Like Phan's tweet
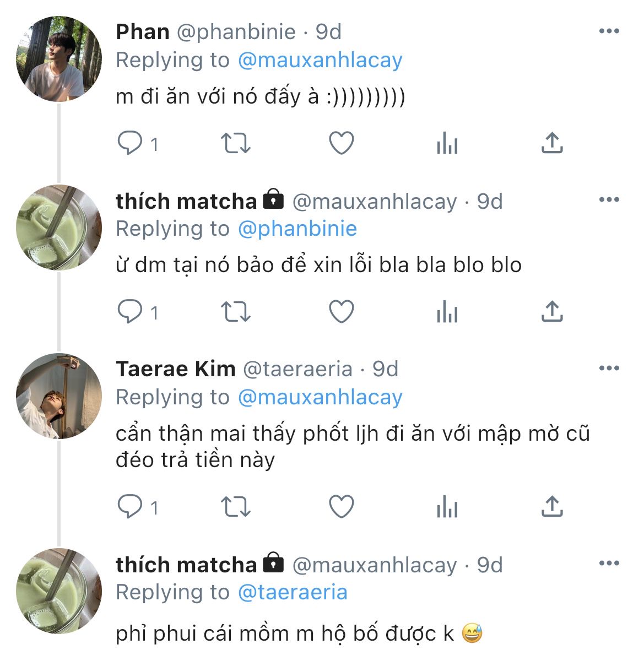Image resolution: width=644 pixels, height=666 pixels. [x=341, y=144]
